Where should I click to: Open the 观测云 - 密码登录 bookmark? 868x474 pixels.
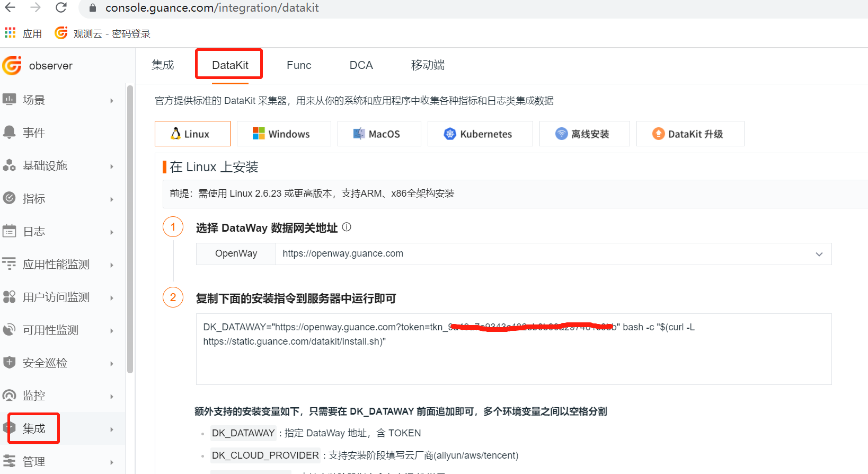point(103,33)
